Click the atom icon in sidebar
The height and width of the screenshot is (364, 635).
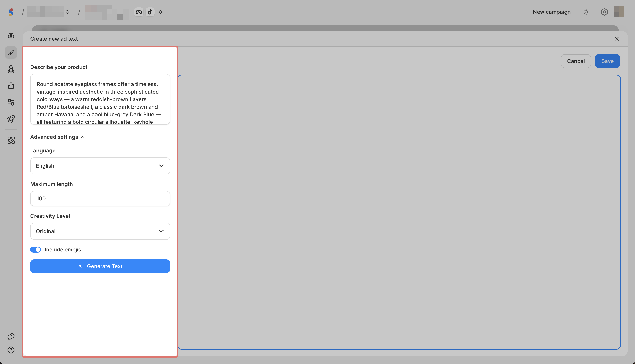(x=11, y=140)
